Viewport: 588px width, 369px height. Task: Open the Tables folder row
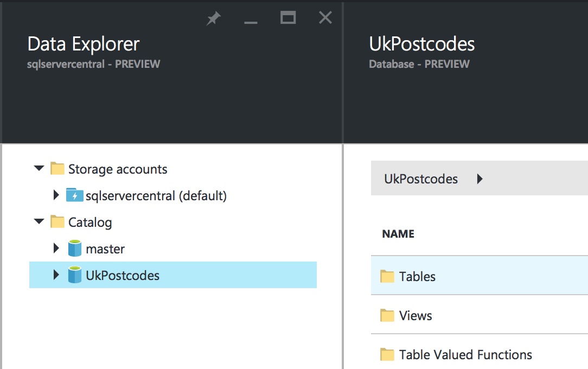tap(417, 276)
